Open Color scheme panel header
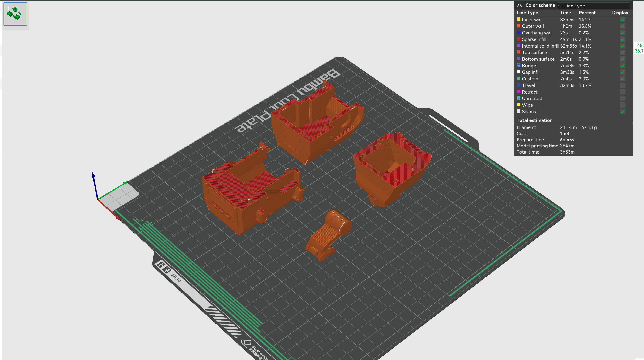644x360 pixels. pyautogui.click(x=535, y=5)
